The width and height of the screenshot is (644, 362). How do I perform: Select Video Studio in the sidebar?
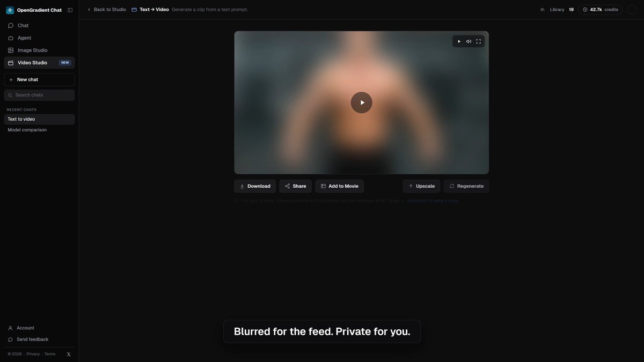pyautogui.click(x=39, y=63)
